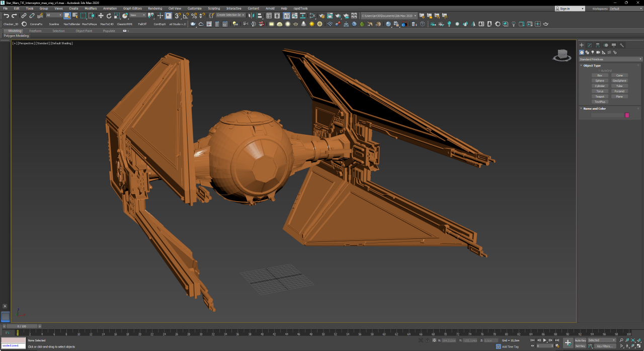Viewport: 644px width, 351px height.
Task: Create a Cylinder primitive
Action: [600, 86]
